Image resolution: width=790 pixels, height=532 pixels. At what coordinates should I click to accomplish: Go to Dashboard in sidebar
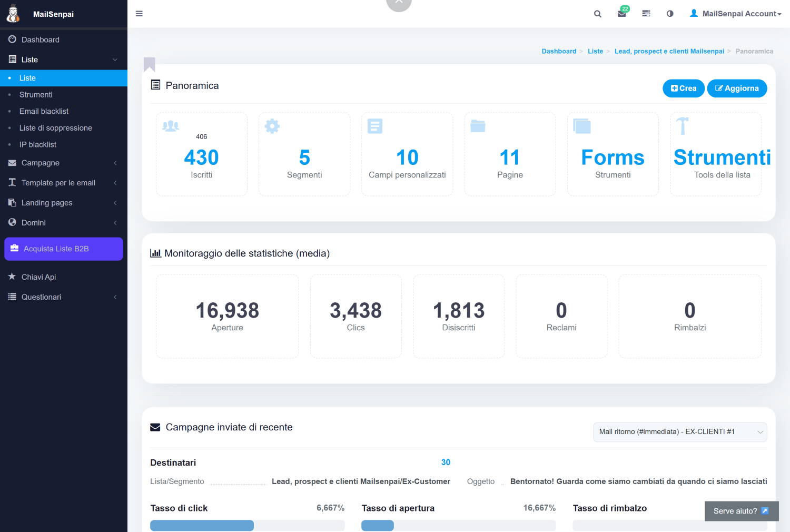[41, 40]
